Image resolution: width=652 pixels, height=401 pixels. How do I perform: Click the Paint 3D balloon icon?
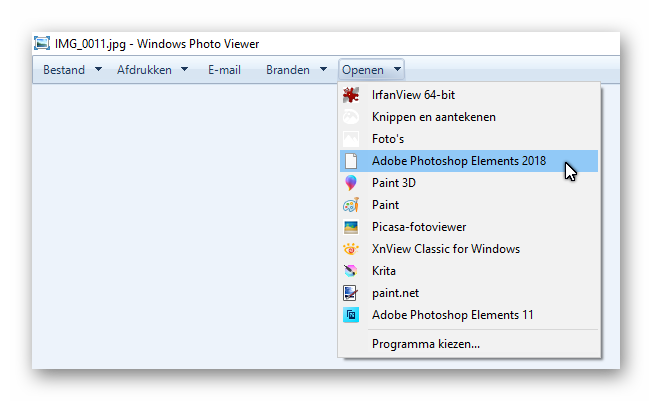tap(351, 183)
